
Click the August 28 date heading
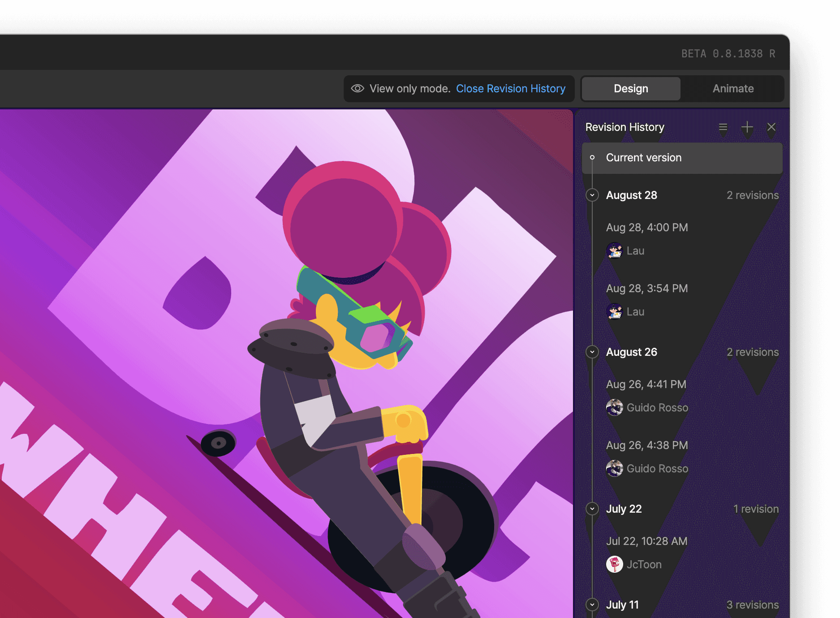[631, 195]
